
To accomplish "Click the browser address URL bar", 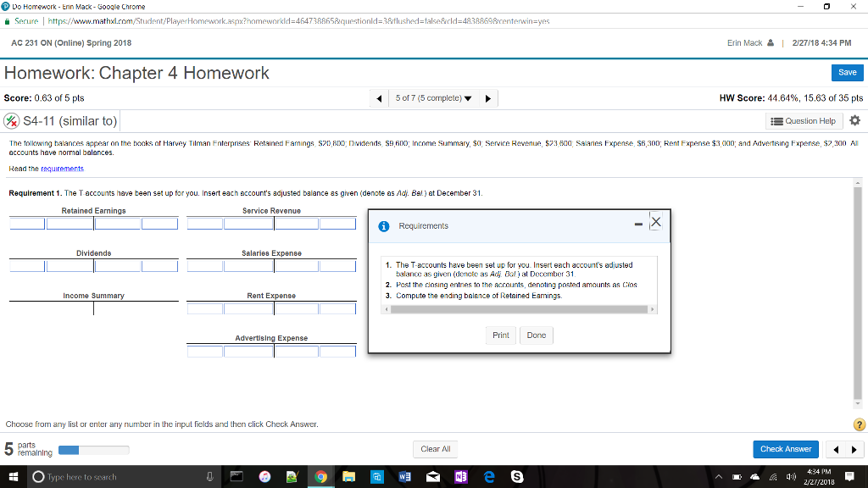I will tap(298, 21).
